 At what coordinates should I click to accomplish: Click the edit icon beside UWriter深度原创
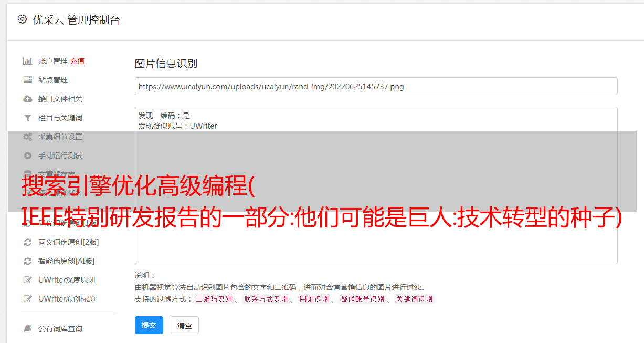[x=28, y=280]
